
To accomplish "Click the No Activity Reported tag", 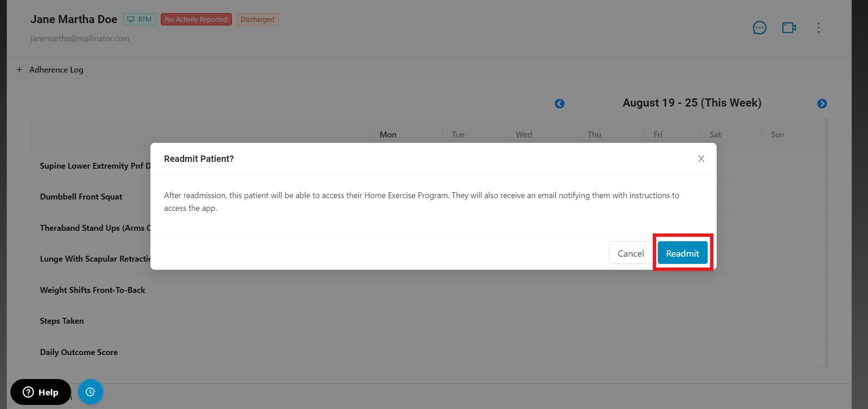I will [x=196, y=19].
